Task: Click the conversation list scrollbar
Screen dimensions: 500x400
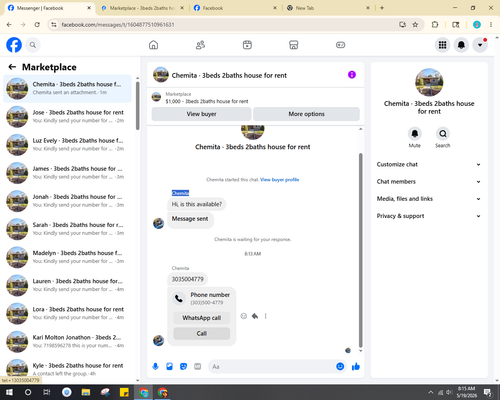Action: point(138,106)
